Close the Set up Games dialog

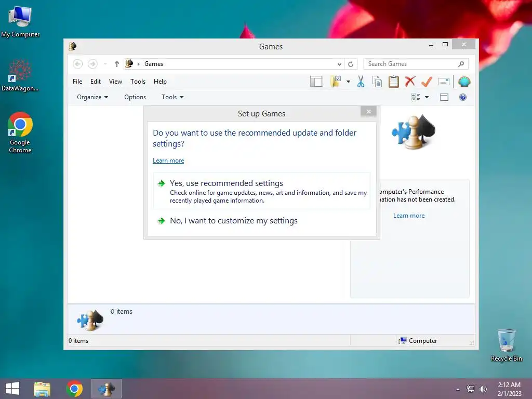369,112
